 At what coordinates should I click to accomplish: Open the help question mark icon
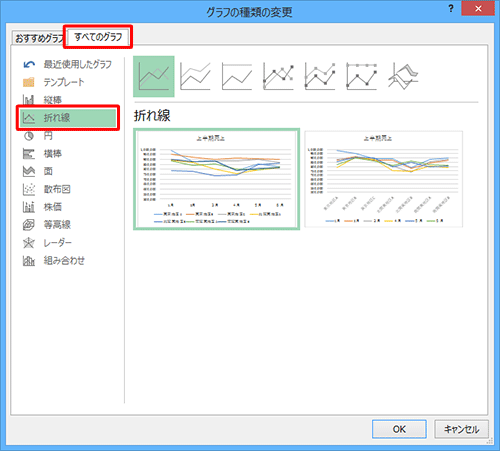[451, 9]
